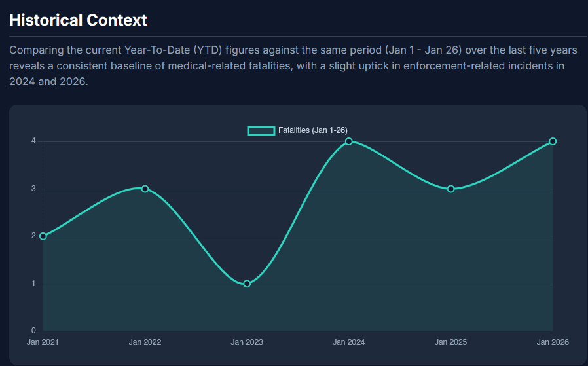Viewport: 588px width, 366px height.
Task: Click the Jan 2026 x-axis label
Action: 553,342
